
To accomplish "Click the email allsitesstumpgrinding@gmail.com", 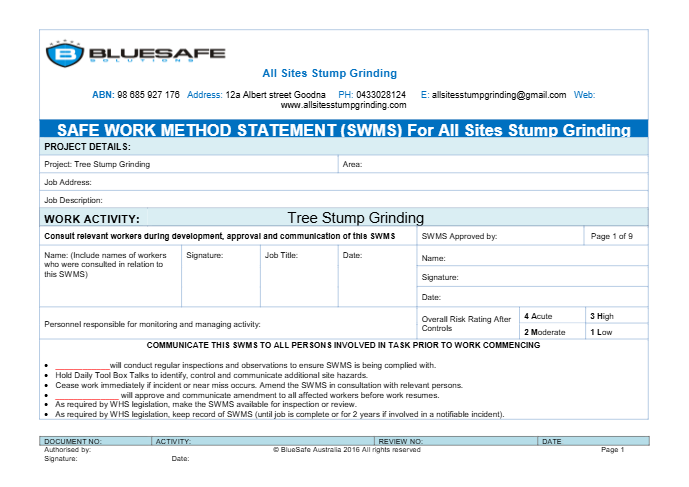I will (499, 94).
